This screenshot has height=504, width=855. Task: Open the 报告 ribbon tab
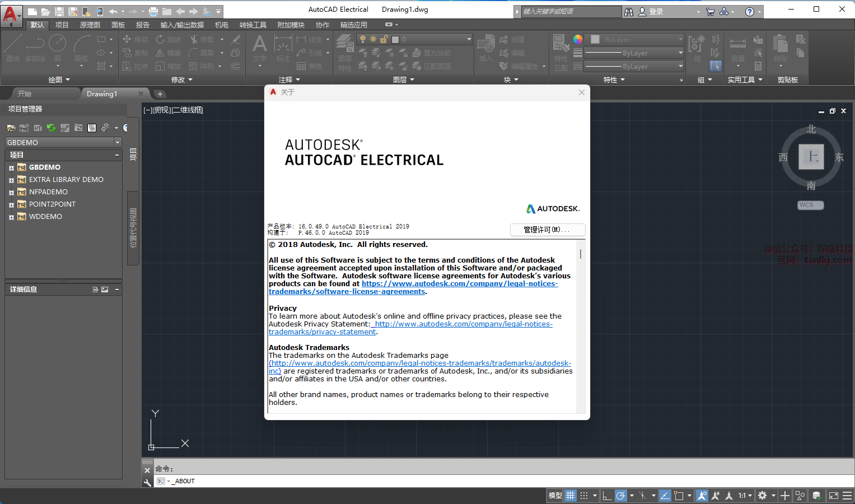[143, 25]
